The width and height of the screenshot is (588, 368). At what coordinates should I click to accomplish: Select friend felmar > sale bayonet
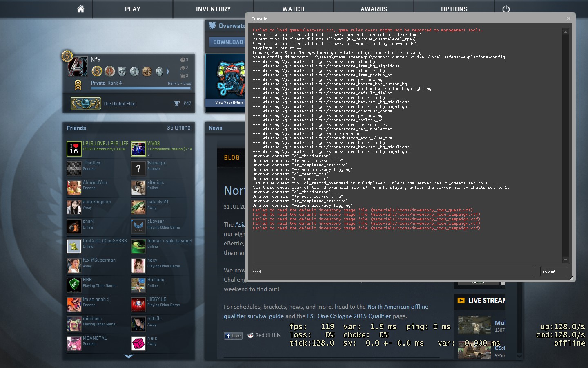click(162, 246)
